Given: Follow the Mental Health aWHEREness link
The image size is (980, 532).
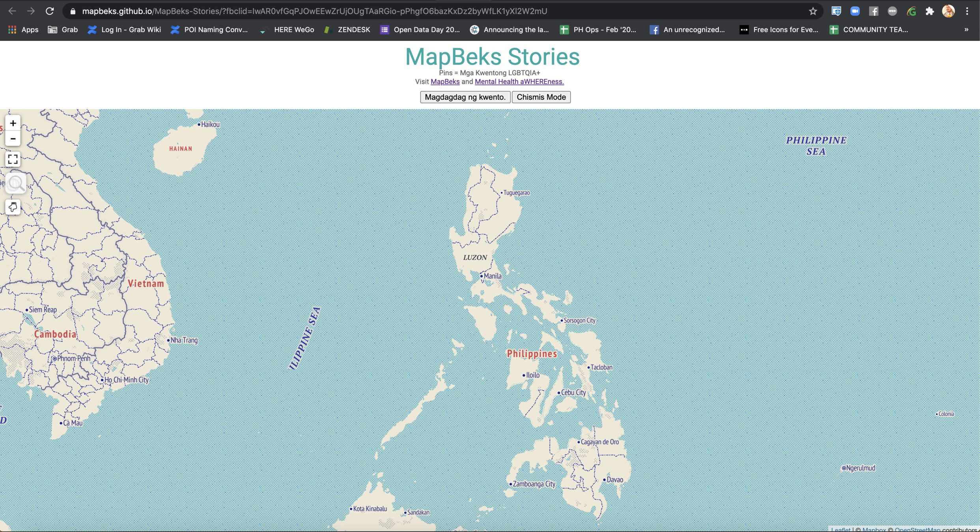Looking at the screenshot, I should click(519, 82).
